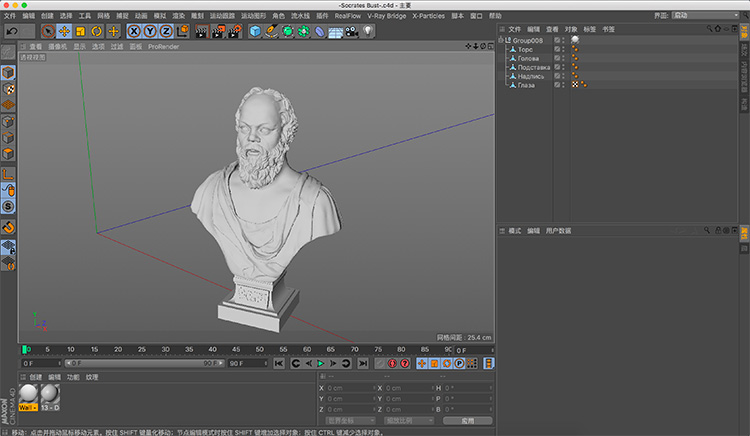
Task: Add a deformer object capsule icon
Action: click(x=320, y=32)
